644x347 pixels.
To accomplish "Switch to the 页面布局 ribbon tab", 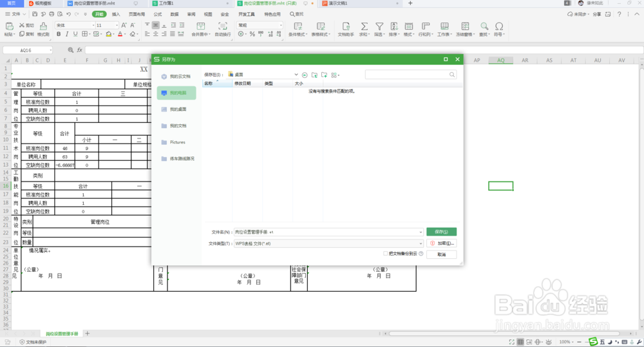I will 137,14.
